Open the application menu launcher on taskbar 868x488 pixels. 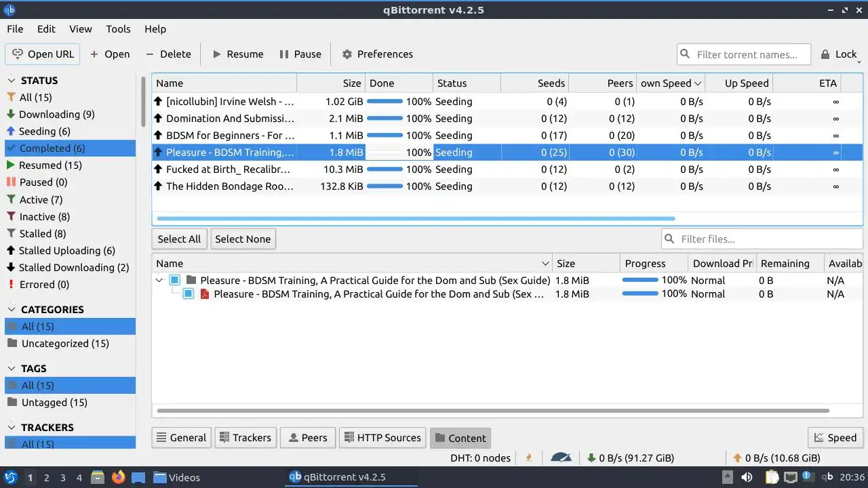10,477
